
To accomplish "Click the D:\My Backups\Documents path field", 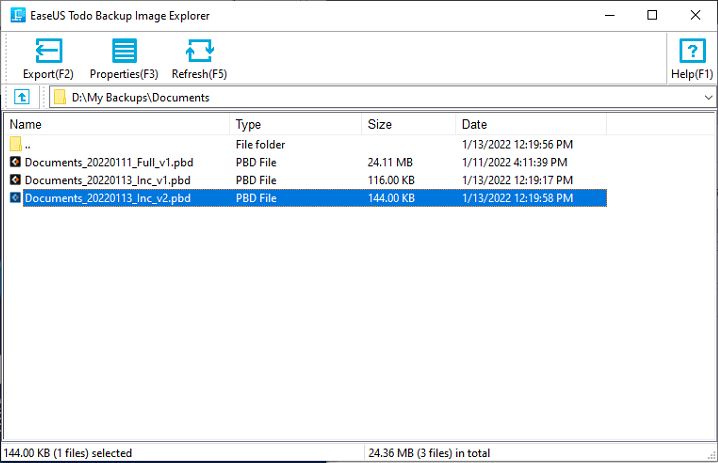I will coord(382,98).
